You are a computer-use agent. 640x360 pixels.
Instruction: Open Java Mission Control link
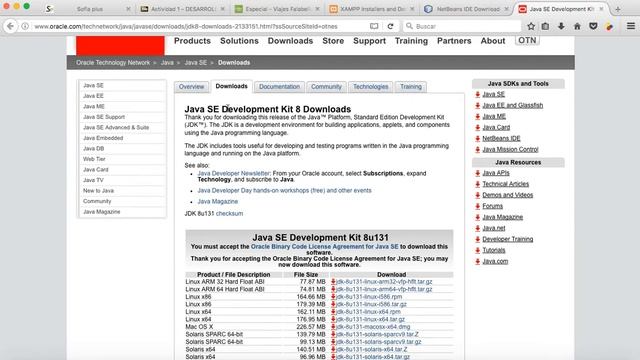510,149
